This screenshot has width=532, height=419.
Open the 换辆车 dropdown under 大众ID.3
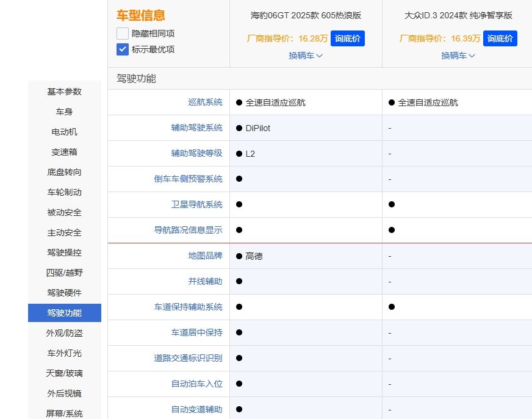[x=458, y=56]
